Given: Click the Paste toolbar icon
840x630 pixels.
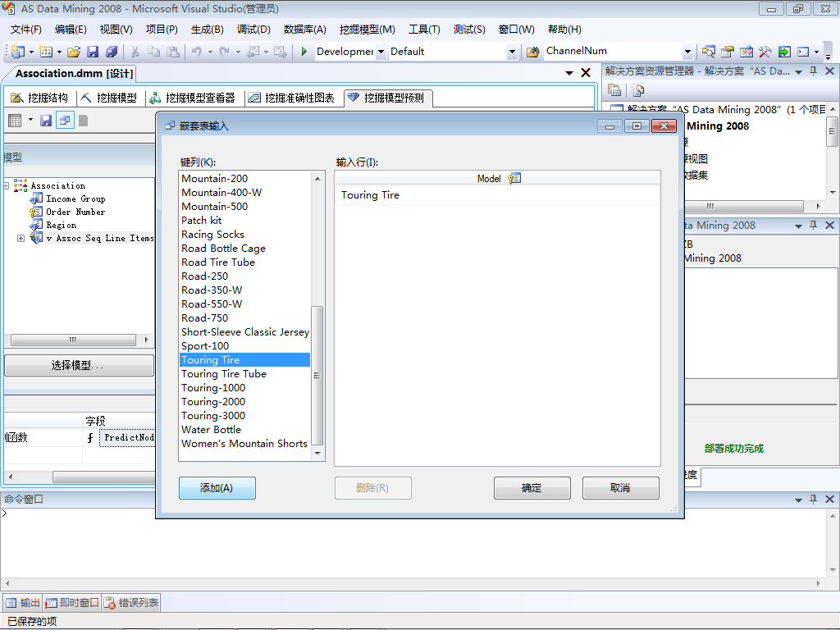Looking at the screenshot, I should click(x=173, y=52).
